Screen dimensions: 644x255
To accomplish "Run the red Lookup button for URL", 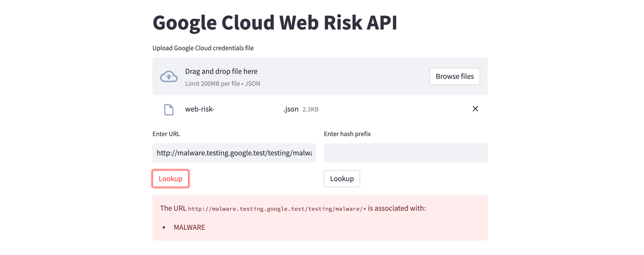I will (x=171, y=179).
